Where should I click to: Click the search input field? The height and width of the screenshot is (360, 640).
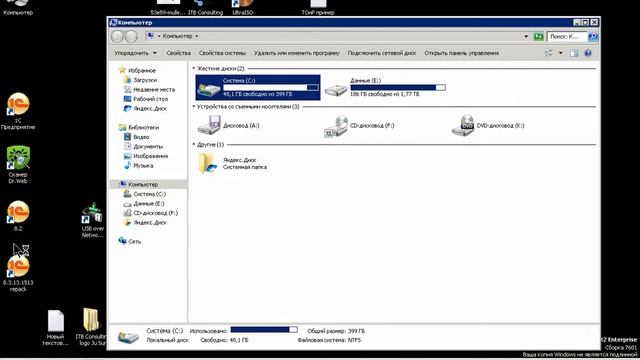point(567,37)
